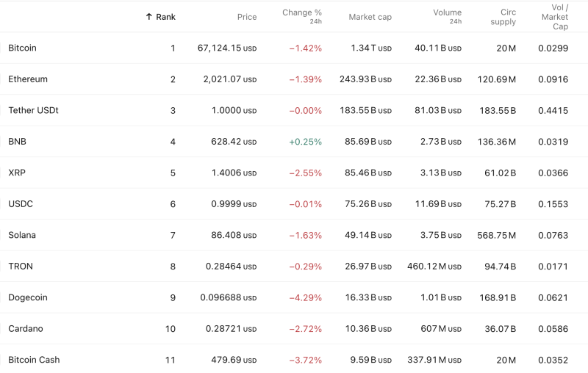The image size is (588, 373).
Task: Click XRP change value −2.55%
Action: [305, 173]
